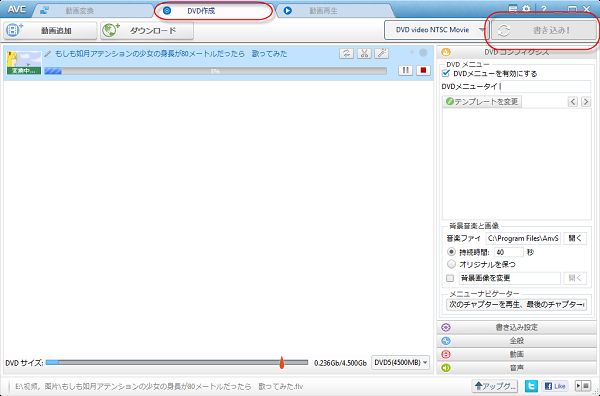Click the orange flame DVD config icon

(x=446, y=52)
